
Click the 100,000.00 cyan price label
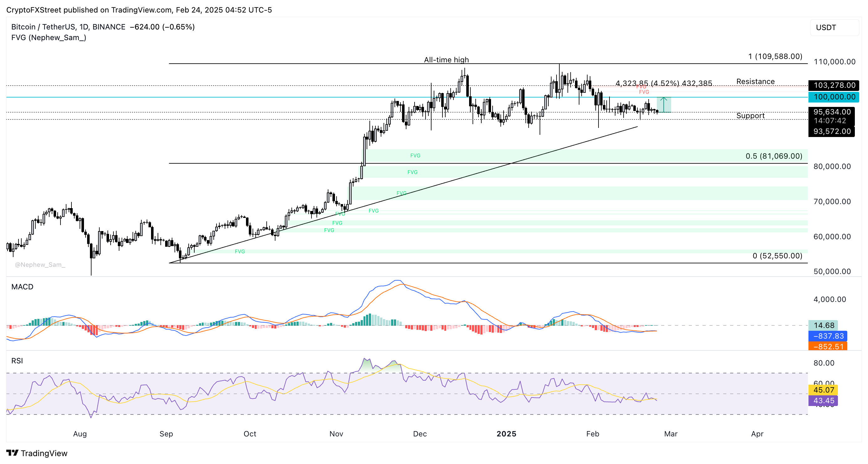[834, 97]
